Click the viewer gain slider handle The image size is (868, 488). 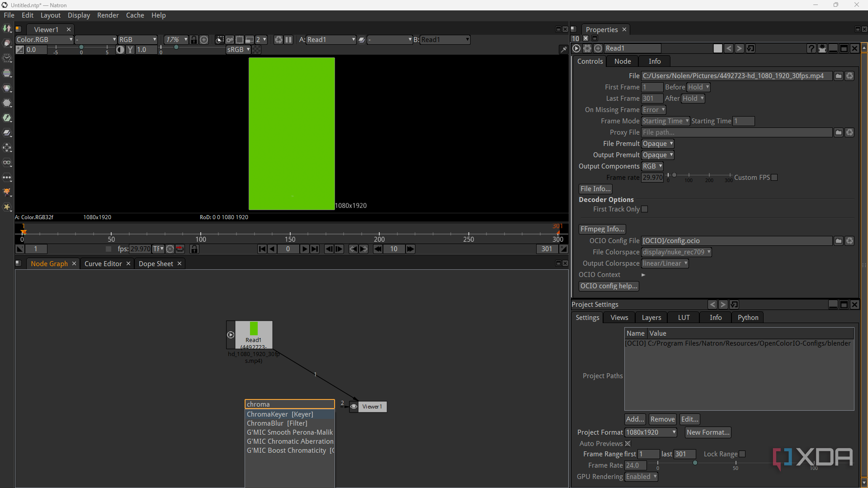tap(81, 47)
